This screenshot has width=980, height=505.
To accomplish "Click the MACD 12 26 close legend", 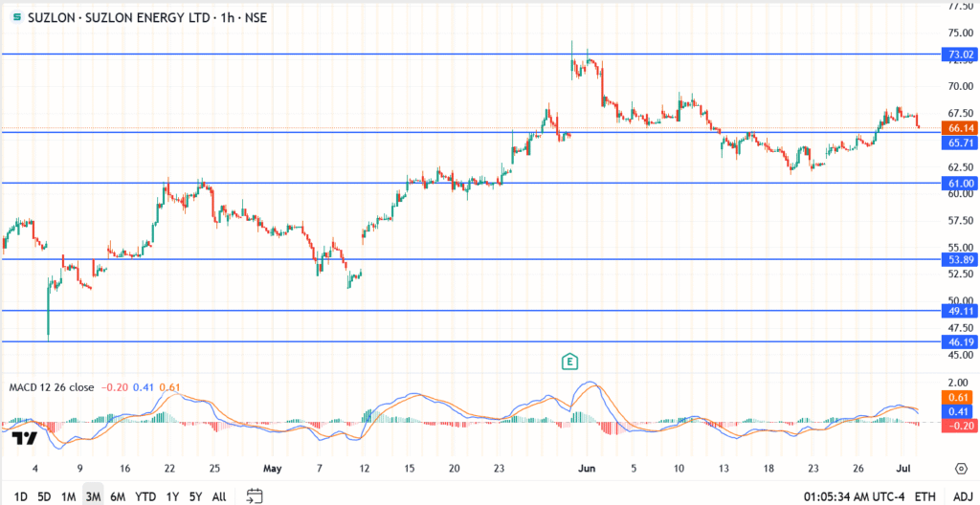I will click(52, 387).
